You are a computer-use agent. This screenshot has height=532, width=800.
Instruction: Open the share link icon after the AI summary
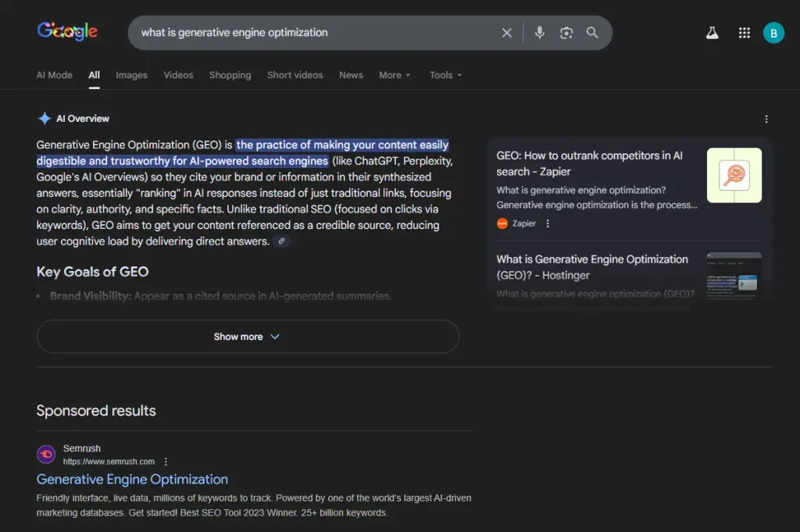click(x=281, y=241)
